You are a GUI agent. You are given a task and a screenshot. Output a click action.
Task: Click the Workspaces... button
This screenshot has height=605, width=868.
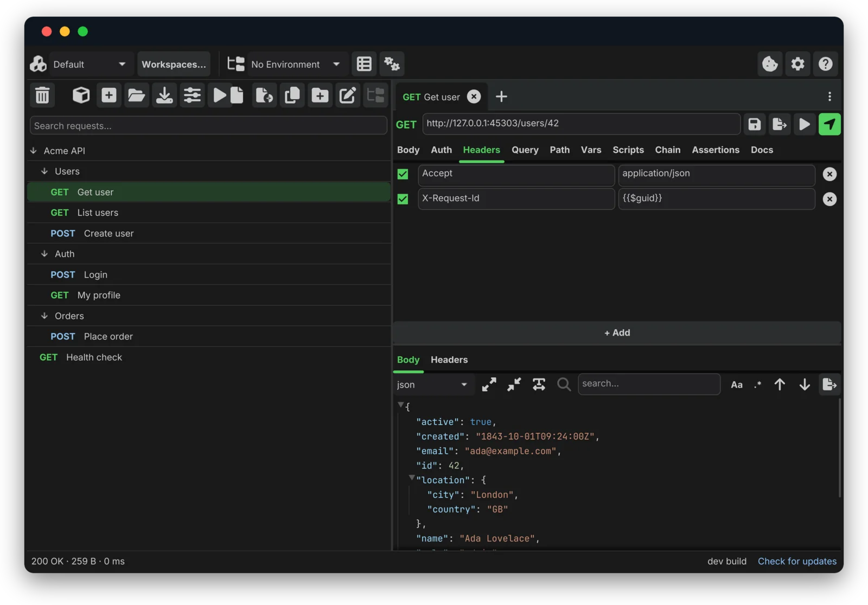click(x=174, y=64)
